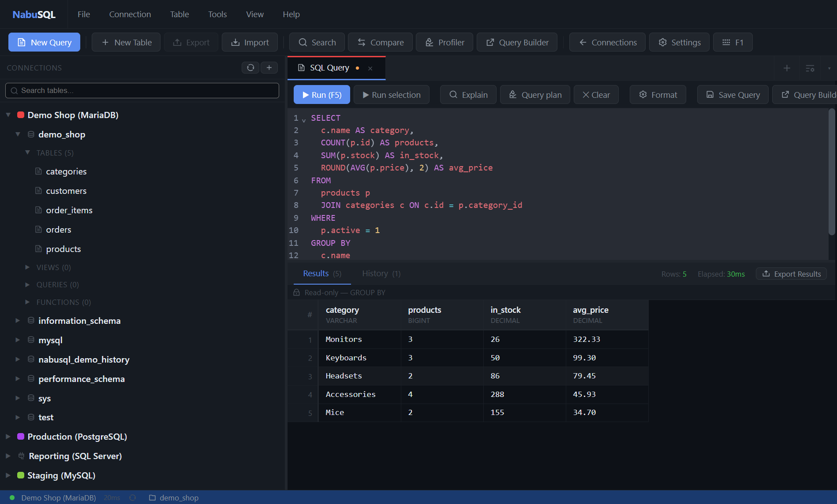Collapse the TABLES (5) group
The width and height of the screenshot is (837, 504).
27,152
